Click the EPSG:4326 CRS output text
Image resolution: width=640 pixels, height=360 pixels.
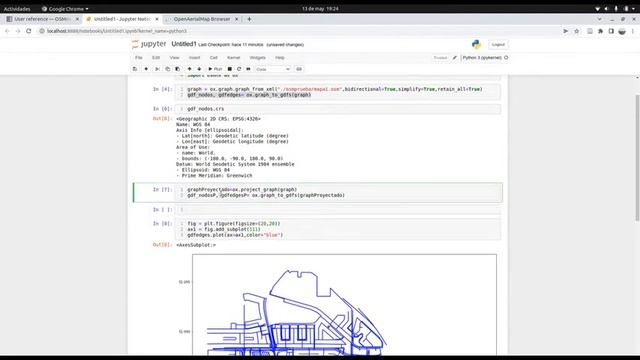[218, 119]
